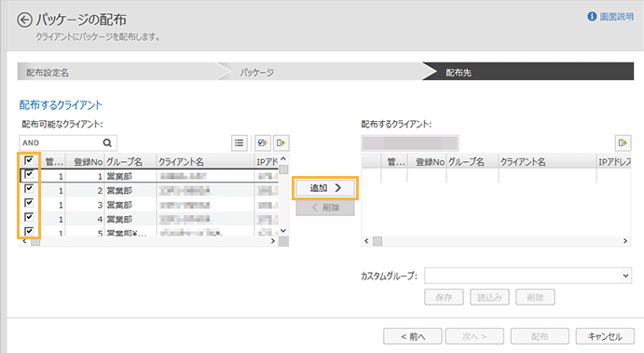Uncheck the checkbox for 登録No 2 row
The image size is (644, 353).
[29, 189]
